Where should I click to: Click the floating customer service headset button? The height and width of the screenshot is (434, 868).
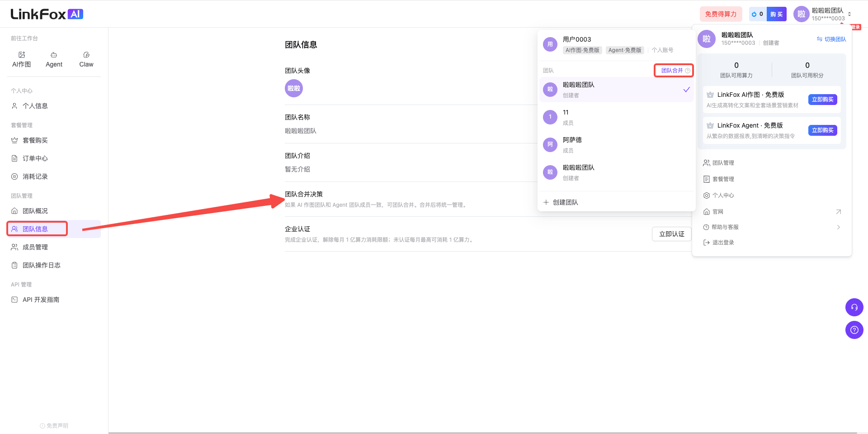tap(854, 307)
